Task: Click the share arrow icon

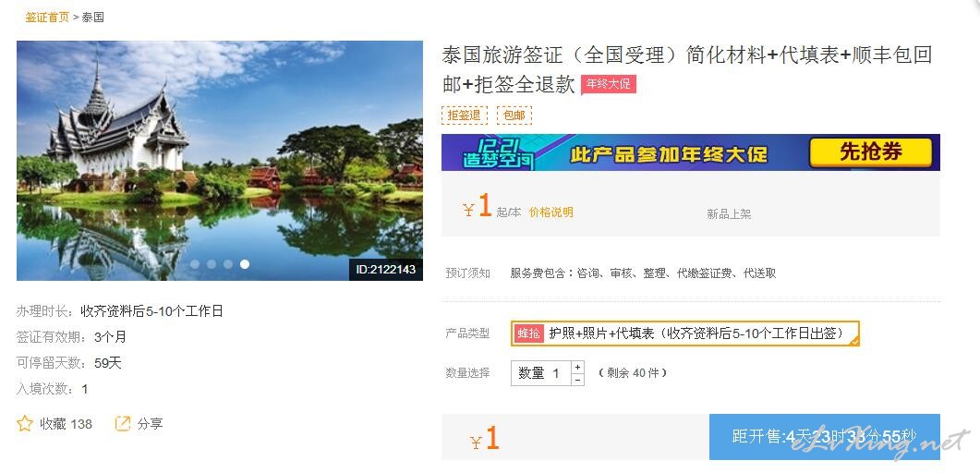Action: click(x=123, y=424)
